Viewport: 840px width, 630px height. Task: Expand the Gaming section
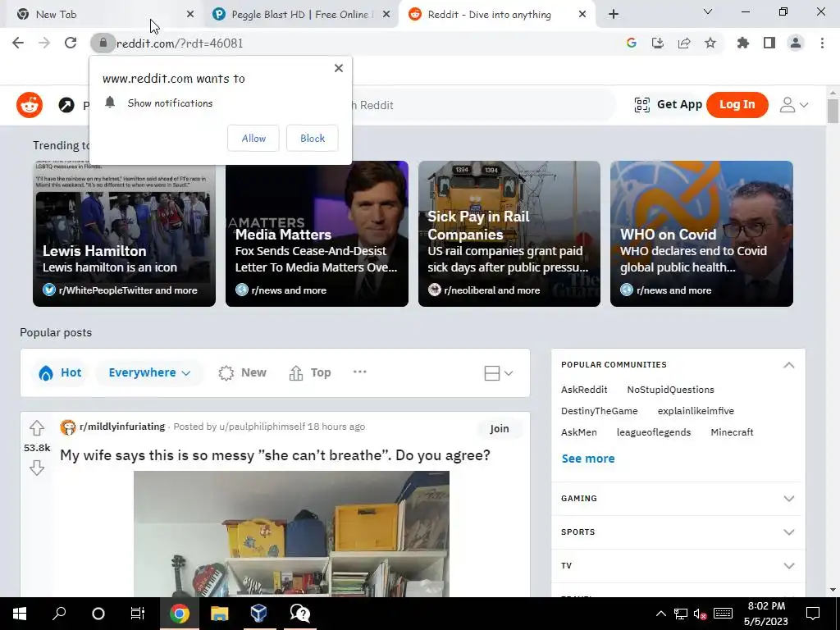(x=678, y=498)
